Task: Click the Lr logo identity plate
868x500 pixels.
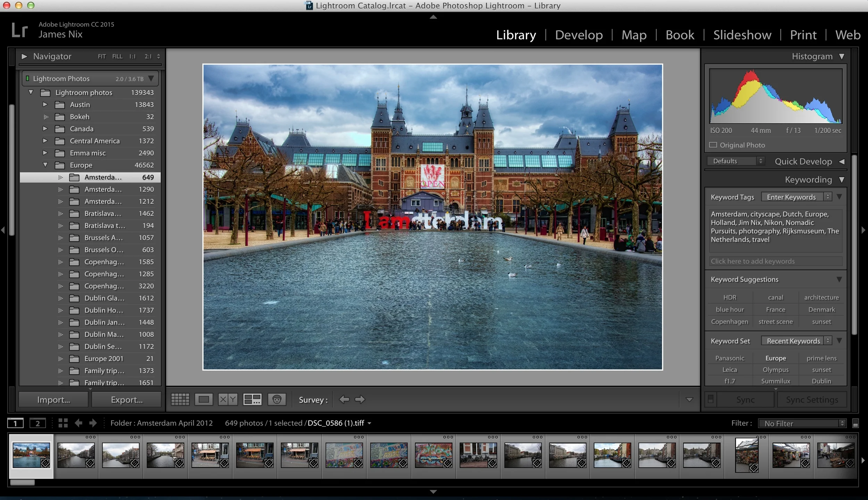Action: click(19, 30)
